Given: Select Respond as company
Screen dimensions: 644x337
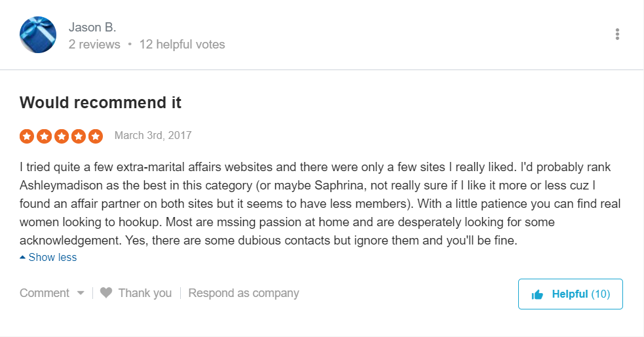Looking at the screenshot, I should point(244,293).
